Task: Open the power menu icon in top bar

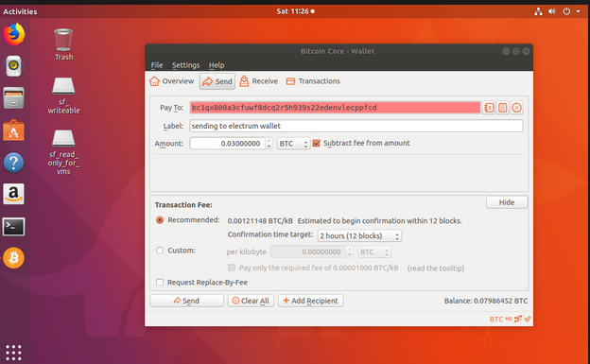Action: [x=566, y=11]
